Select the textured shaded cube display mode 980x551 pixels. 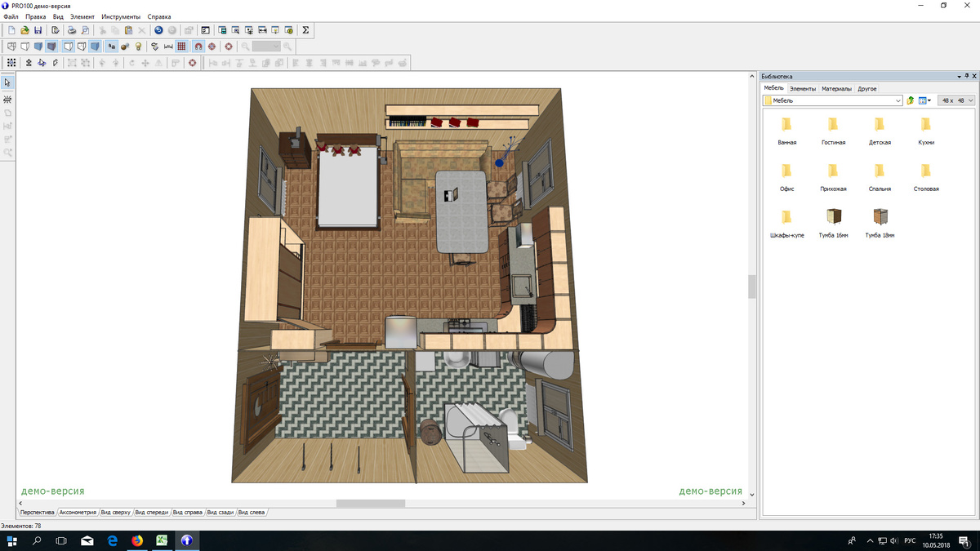point(51,47)
